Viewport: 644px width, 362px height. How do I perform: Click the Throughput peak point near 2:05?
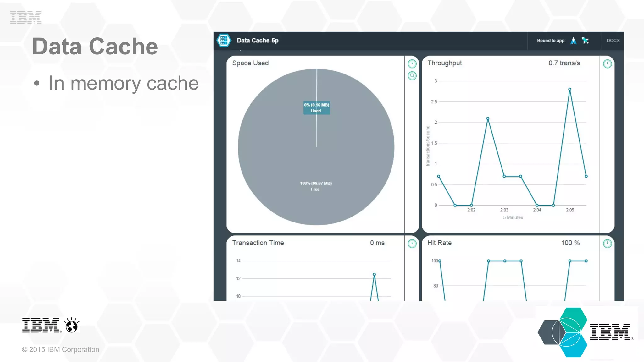tap(569, 90)
